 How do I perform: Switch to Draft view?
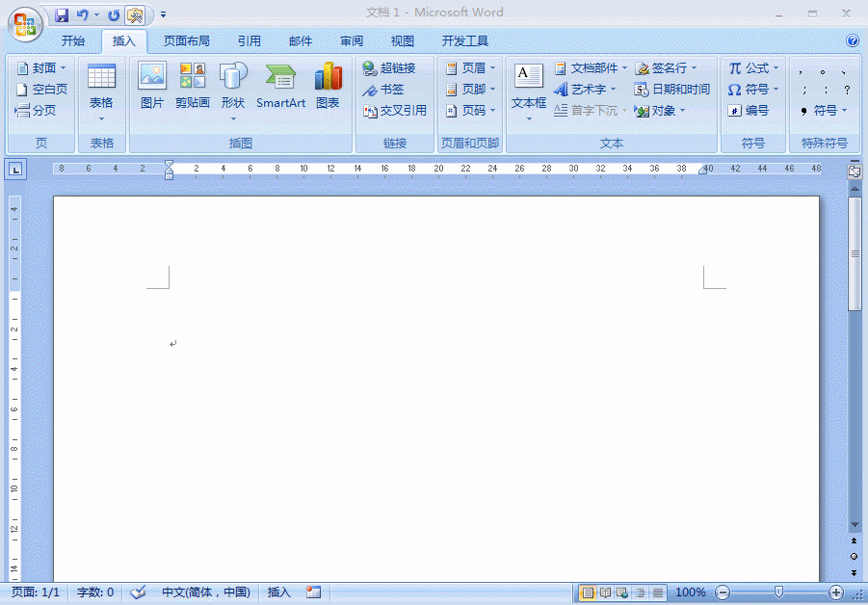click(x=658, y=592)
